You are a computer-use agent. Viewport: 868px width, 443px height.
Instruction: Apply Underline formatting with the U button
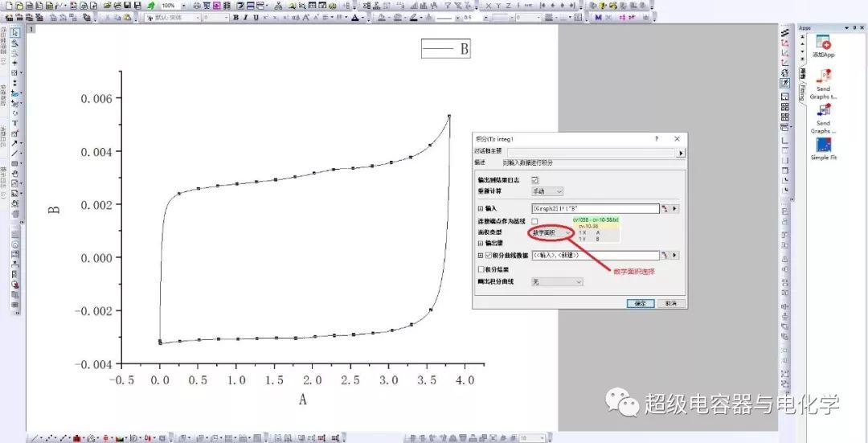click(256, 17)
